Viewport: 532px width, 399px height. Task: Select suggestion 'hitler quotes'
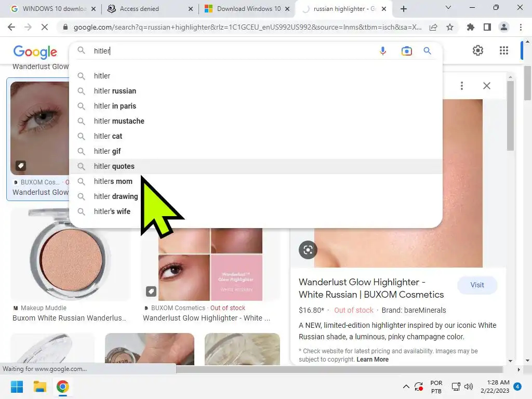(256, 166)
